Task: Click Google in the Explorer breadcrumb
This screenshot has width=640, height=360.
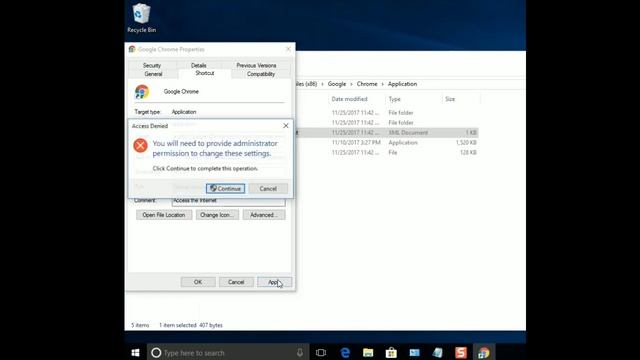Action: [337, 84]
